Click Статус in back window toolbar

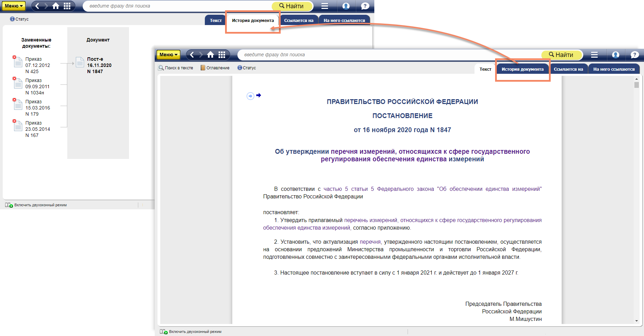(19, 19)
